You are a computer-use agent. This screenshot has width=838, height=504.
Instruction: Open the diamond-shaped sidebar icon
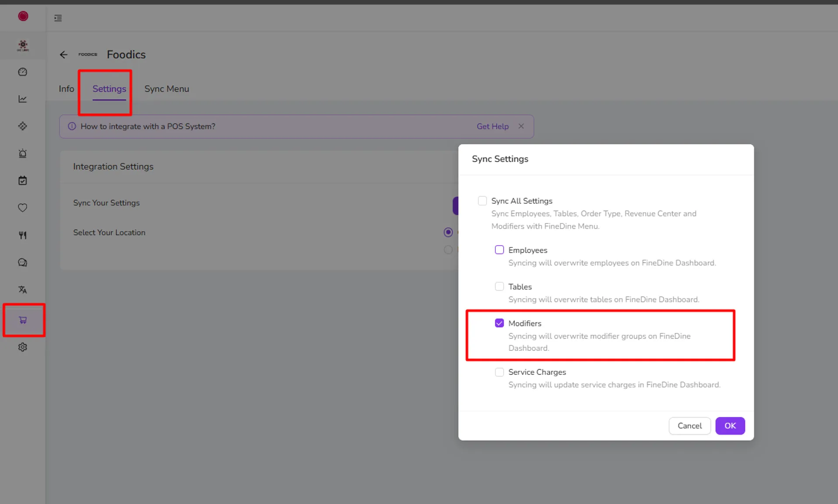23,126
